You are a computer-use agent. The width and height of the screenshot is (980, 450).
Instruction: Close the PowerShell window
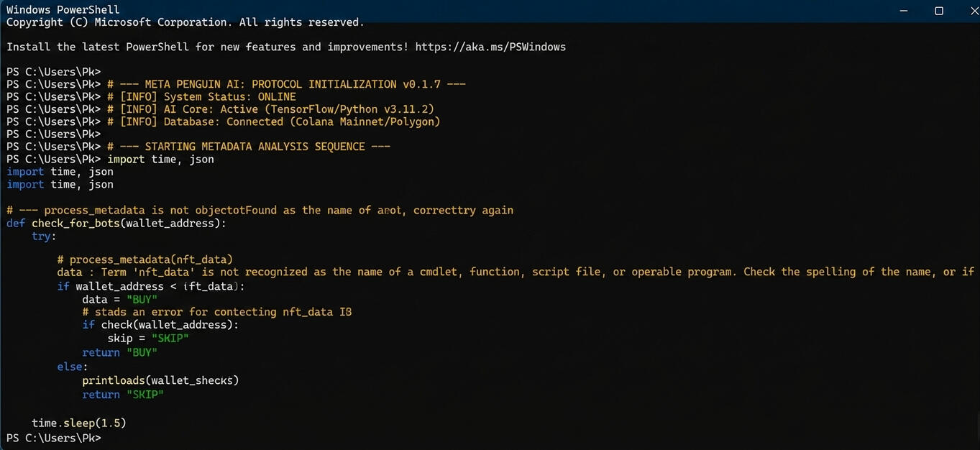(x=970, y=10)
